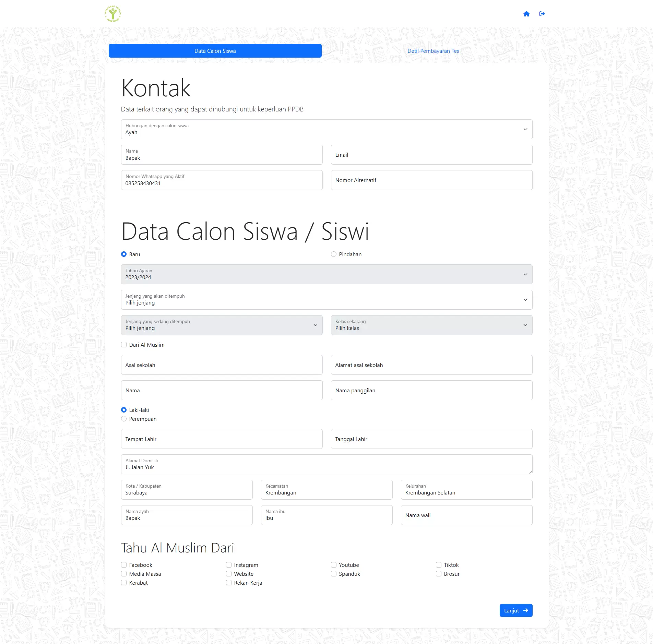Viewport: 653px width, 644px height.
Task: Enable the Spanduk checkbox
Action: coord(334,574)
